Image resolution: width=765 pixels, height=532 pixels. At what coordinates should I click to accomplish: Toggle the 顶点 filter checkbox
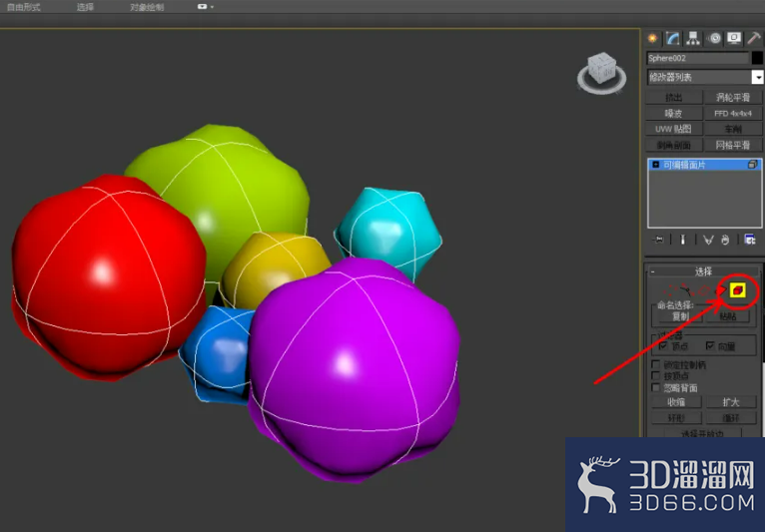663,345
